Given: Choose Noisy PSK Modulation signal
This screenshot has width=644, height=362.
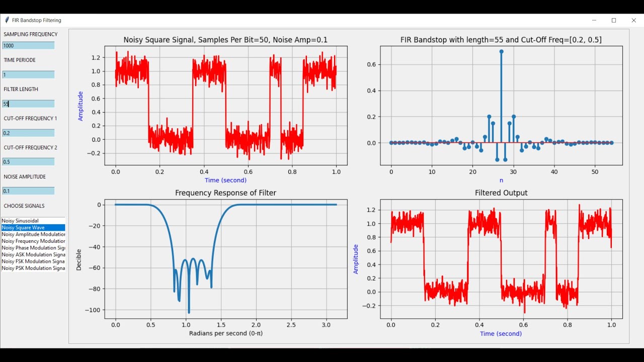Looking at the screenshot, I should point(33,268).
